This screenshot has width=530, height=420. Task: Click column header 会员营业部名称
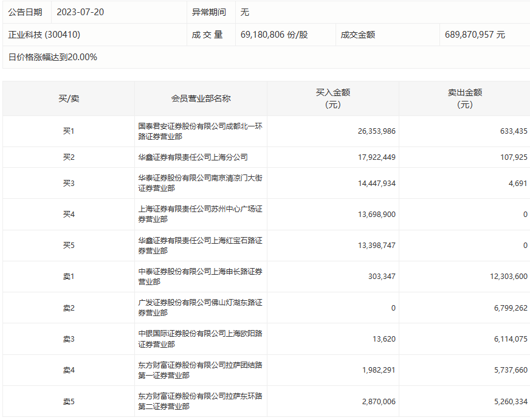click(x=201, y=98)
